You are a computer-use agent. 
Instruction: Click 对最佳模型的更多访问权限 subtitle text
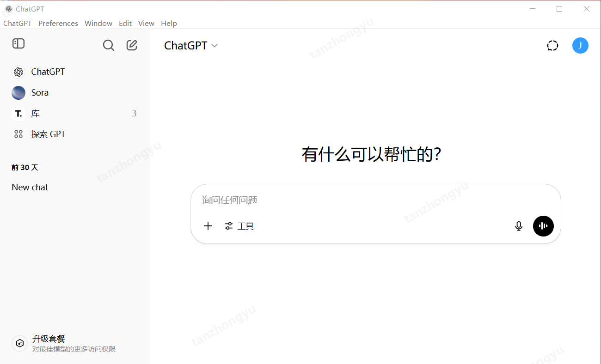pos(74,349)
